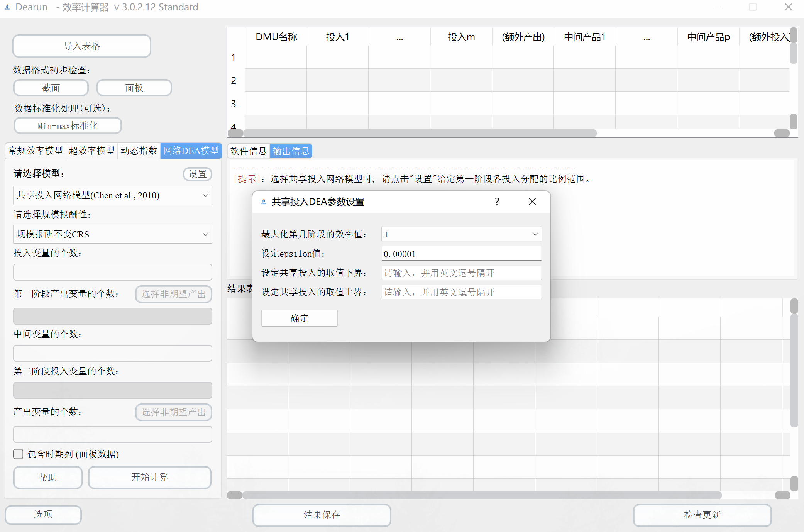Click the epsilon value input field

[461, 254]
